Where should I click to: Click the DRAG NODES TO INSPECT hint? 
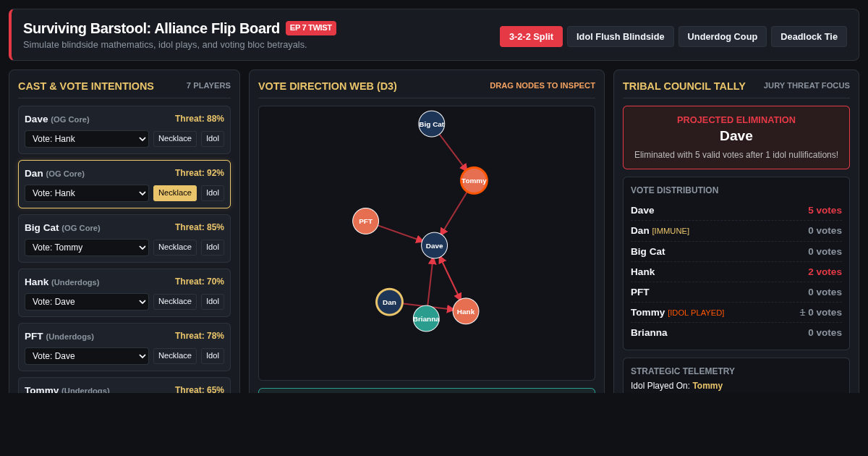(542, 85)
